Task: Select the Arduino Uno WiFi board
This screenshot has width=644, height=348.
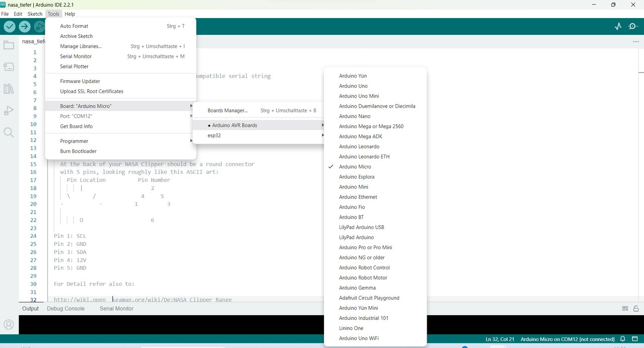Action: [x=375, y=338]
